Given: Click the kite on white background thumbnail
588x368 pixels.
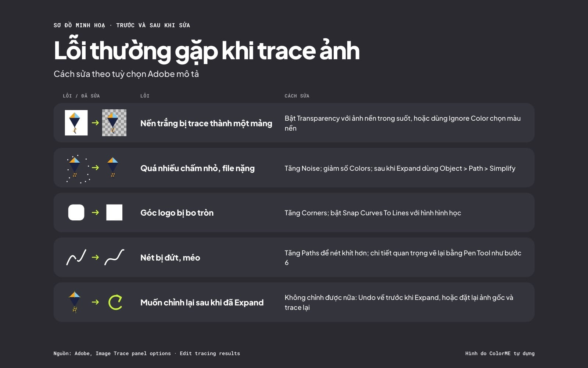Looking at the screenshot, I should coord(76,123).
